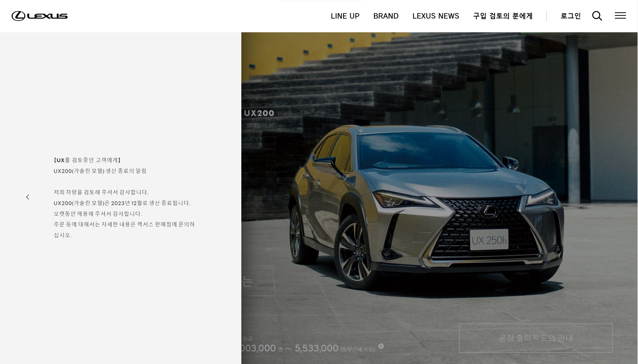Click the 2023년 12월 production end sentence
The height and width of the screenshot is (364, 638).
tap(122, 203)
